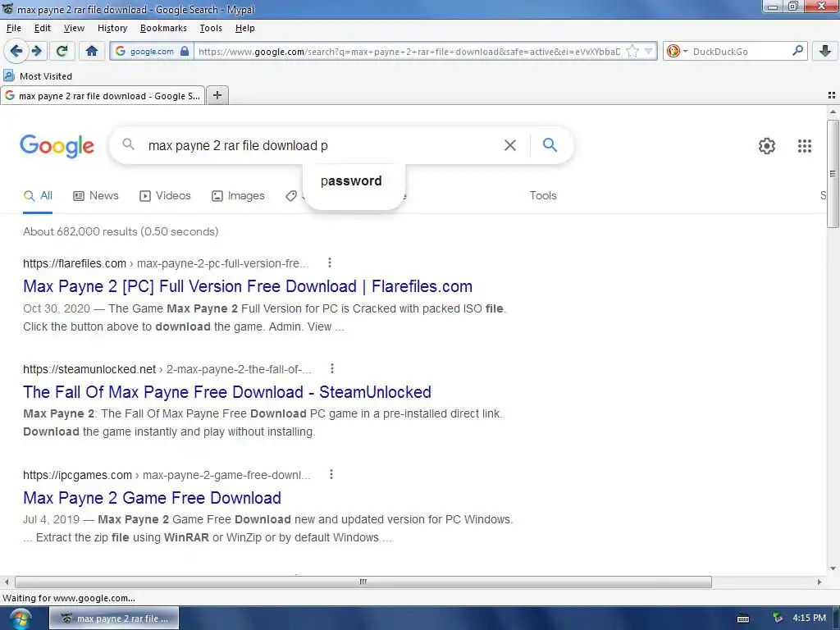
Task: Clear the Google search text with X
Action: tap(510, 145)
